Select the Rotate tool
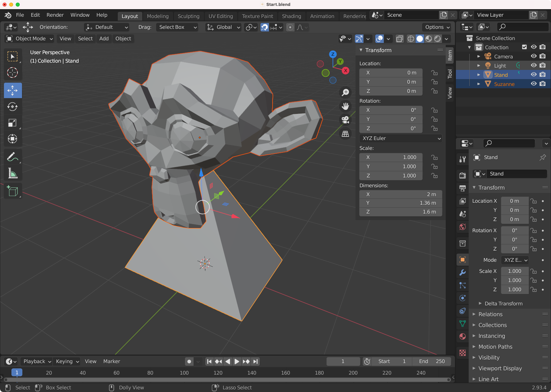551x392 pixels. point(12,107)
